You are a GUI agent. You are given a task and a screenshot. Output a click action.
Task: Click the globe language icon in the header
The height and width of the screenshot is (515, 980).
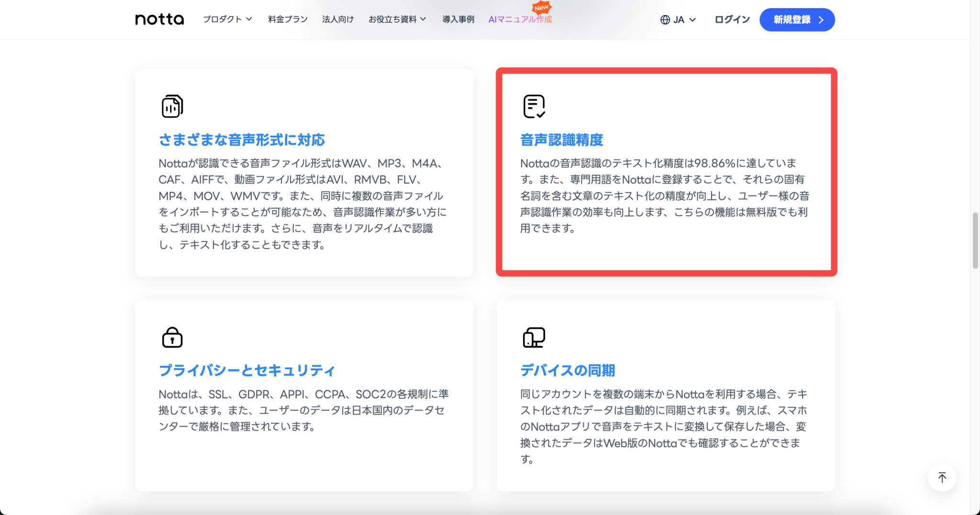coord(664,20)
